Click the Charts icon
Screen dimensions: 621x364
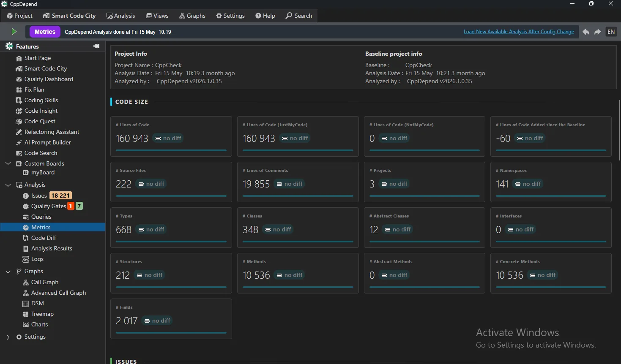(x=25, y=325)
